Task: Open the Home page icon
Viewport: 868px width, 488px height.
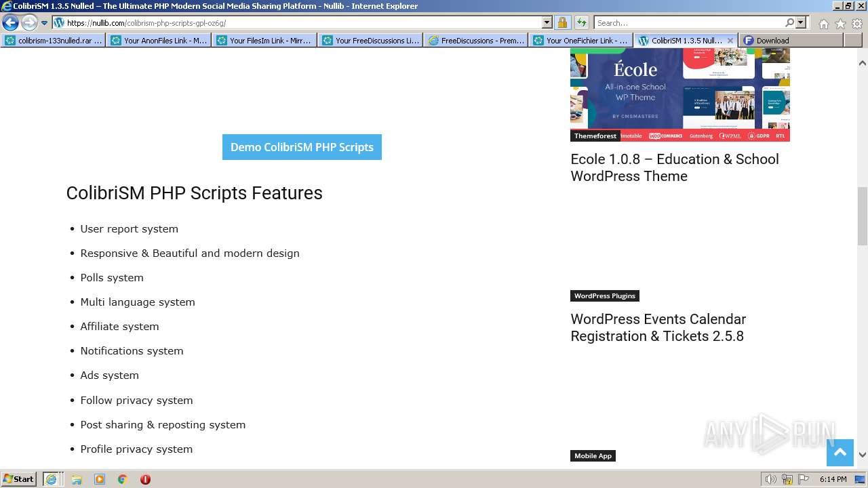Action: click(x=823, y=23)
